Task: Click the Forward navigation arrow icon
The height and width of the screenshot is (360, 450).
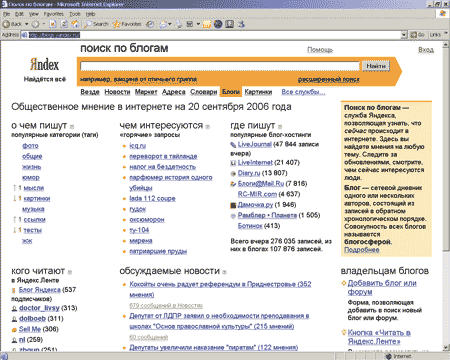Action: [x=35, y=24]
